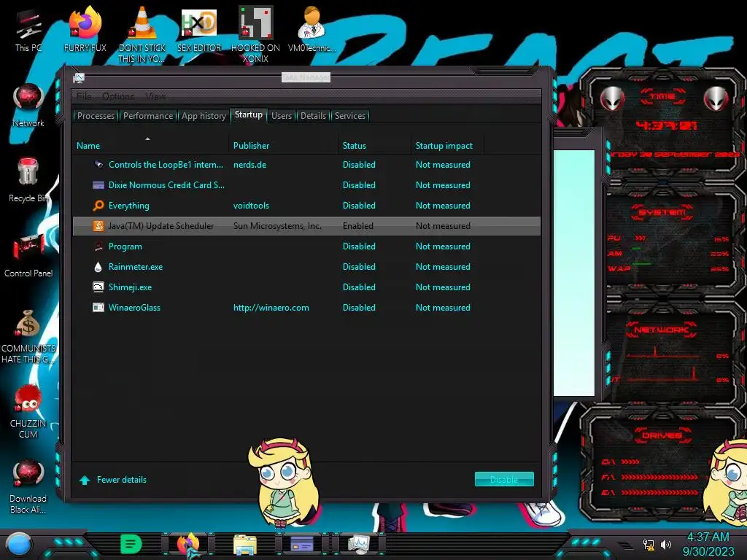Image resolution: width=747 pixels, height=560 pixels.
Task: Open the DONT STICK THIS VLC shortcut
Action: (x=142, y=35)
